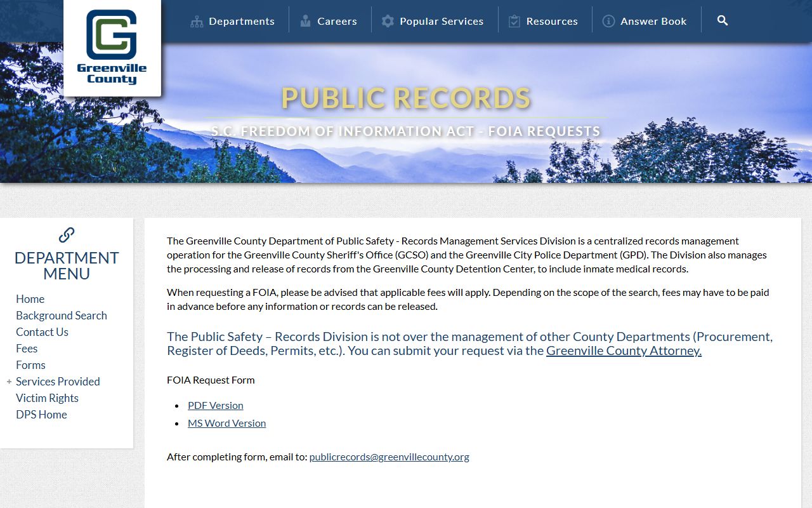Click the Answer Book info icon

tap(608, 21)
